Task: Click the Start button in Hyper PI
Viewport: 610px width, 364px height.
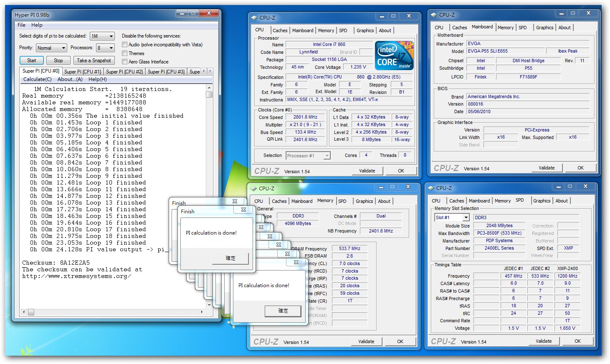Action: 32,61
